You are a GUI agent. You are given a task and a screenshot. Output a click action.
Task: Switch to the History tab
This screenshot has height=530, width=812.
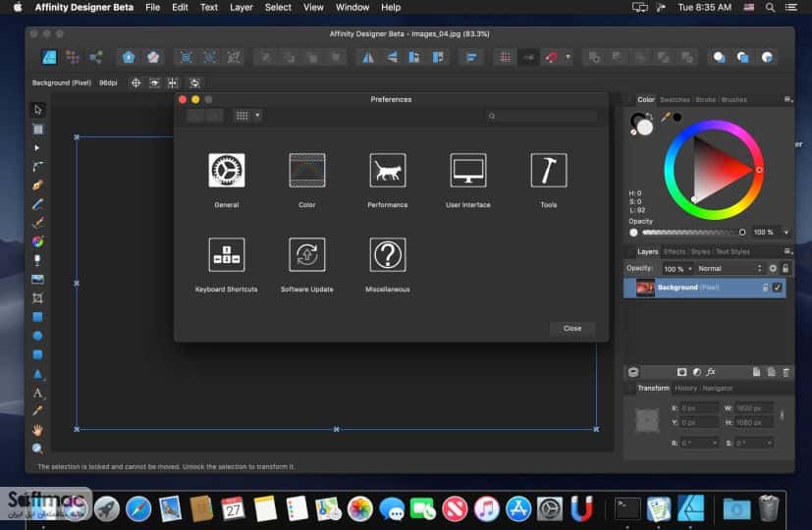click(685, 389)
